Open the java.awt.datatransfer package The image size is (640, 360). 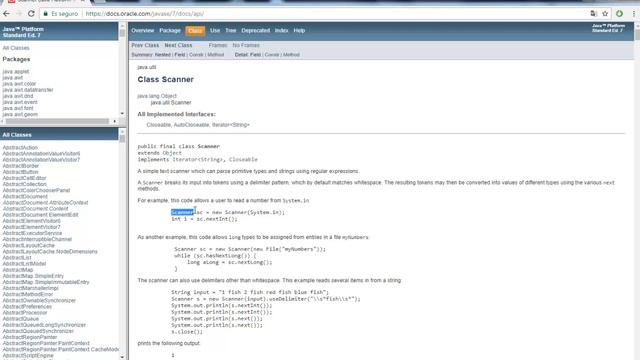[x=28, y=90]
